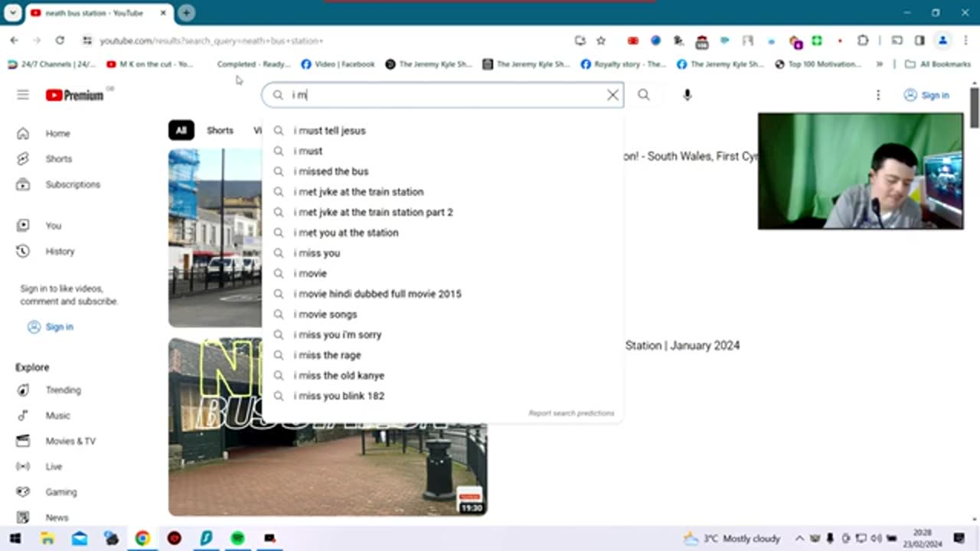
Task: Choose suggestion "i must"
Action: 443,151
